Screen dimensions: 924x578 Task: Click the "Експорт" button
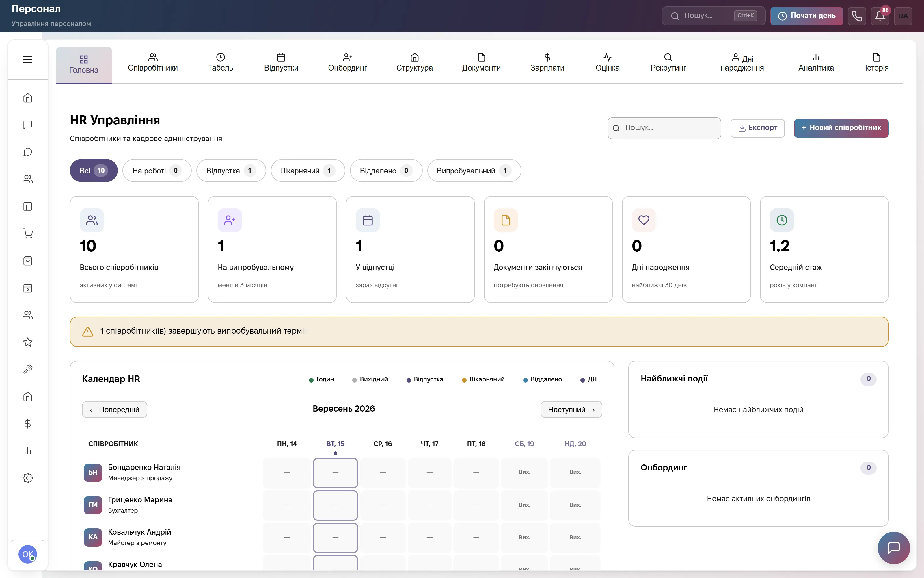[x=757, y=128]
